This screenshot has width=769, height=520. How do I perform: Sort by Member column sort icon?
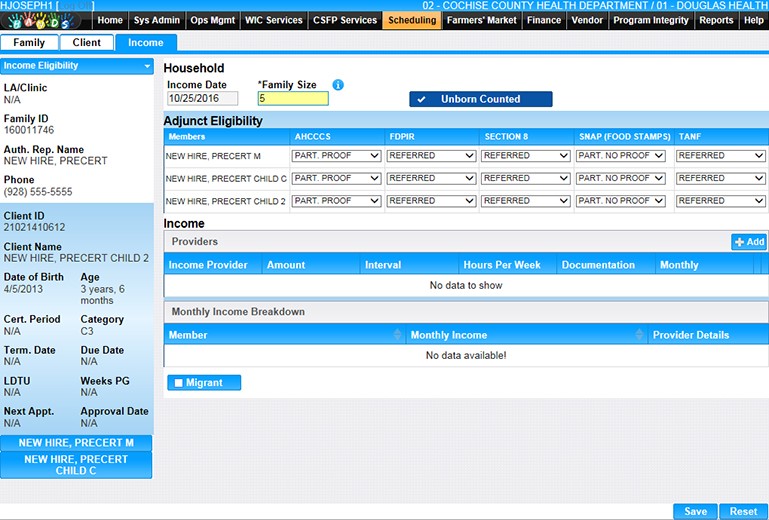pos(399,335)
